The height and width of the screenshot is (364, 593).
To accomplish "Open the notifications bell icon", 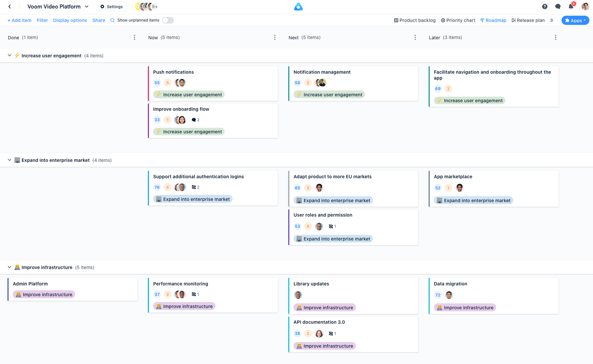I will click(571, 6).
